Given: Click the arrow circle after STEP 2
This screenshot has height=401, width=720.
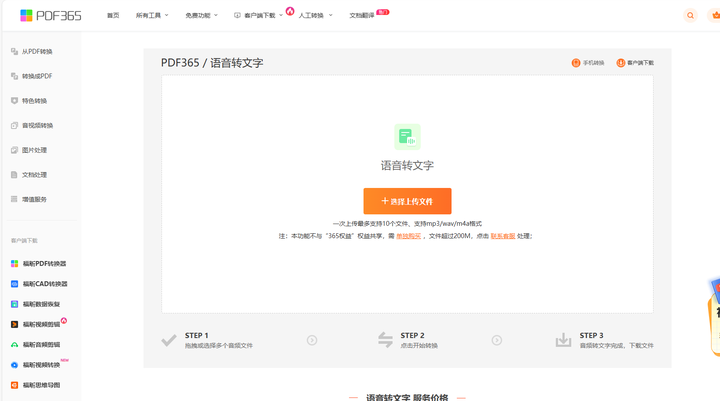Looking at the screenshot, I should [496, 340].
